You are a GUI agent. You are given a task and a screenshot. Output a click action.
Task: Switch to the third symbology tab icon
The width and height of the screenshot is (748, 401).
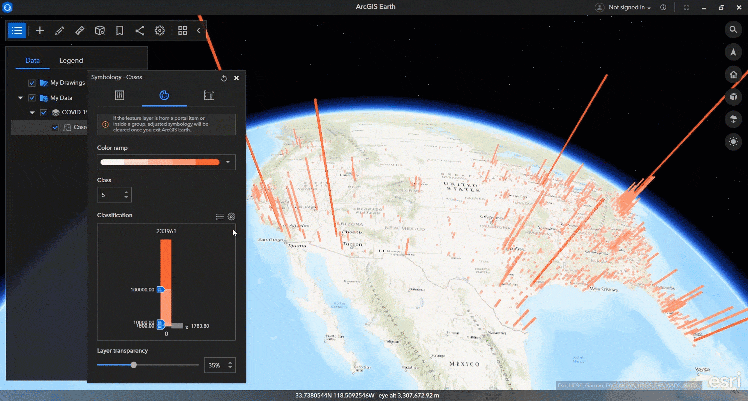(208, 95)
